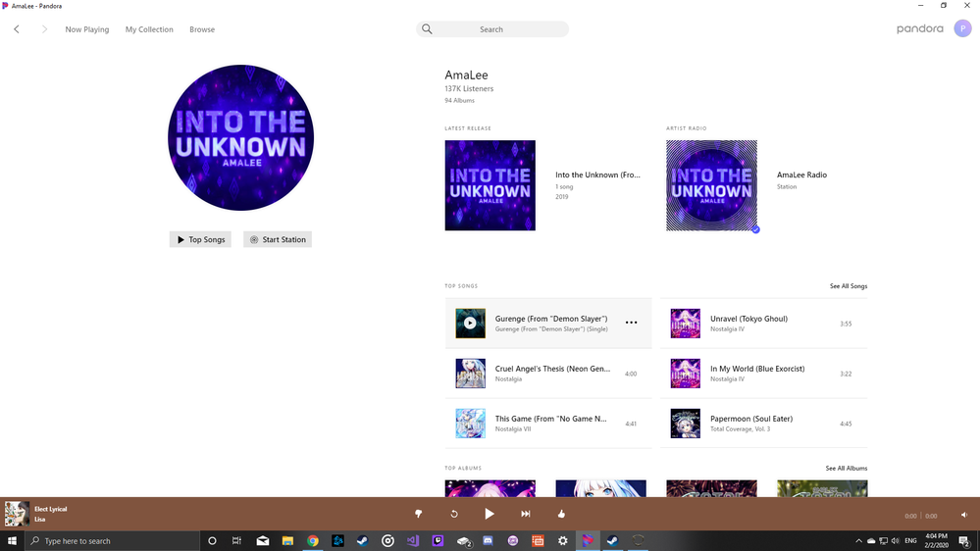Click the Start Station button
The image size is (980, 551).
coord(278,239)
